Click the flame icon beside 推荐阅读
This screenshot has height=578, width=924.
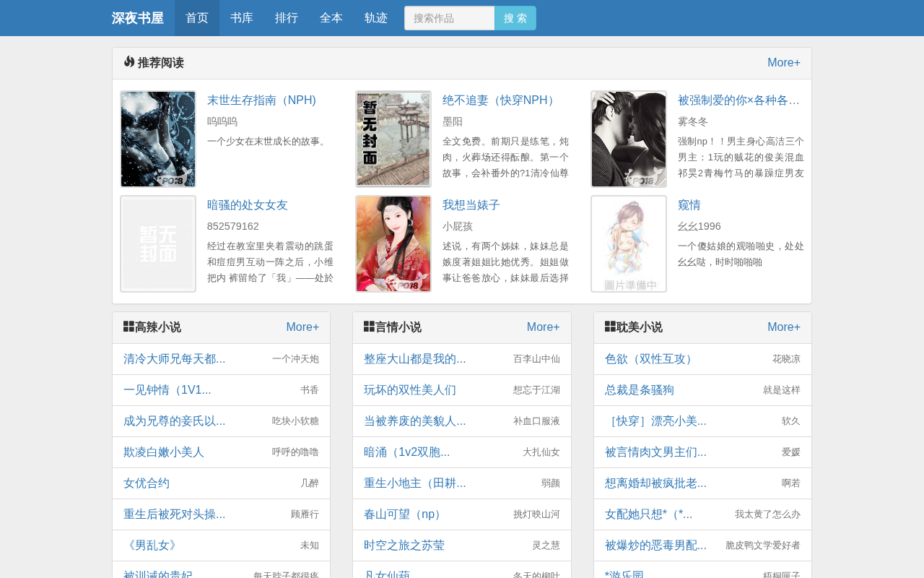[x=129, y=62]
